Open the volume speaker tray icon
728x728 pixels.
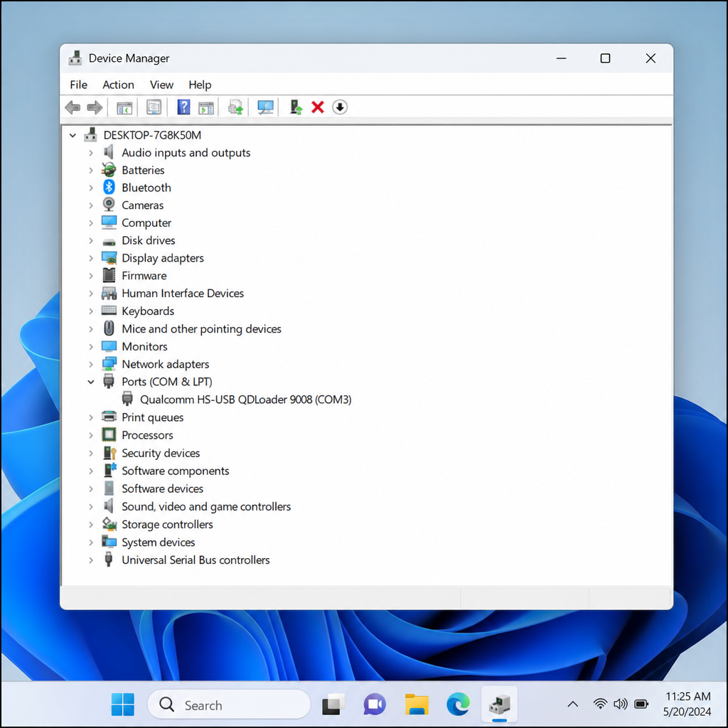[x=620, y=704]
